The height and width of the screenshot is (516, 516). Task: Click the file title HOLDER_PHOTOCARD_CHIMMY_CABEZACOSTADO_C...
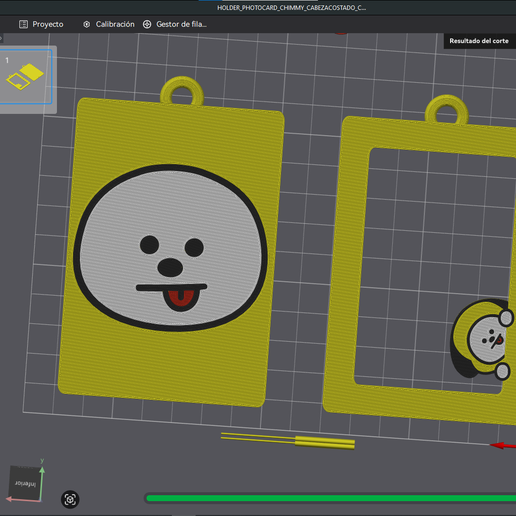point(292,8)
